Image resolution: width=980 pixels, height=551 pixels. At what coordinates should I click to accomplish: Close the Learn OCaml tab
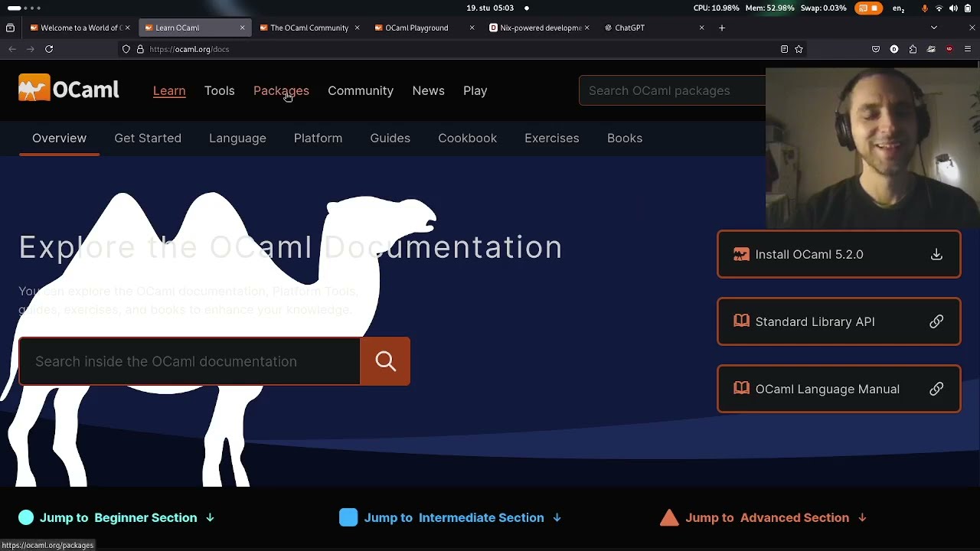click(x=242, y=28)
